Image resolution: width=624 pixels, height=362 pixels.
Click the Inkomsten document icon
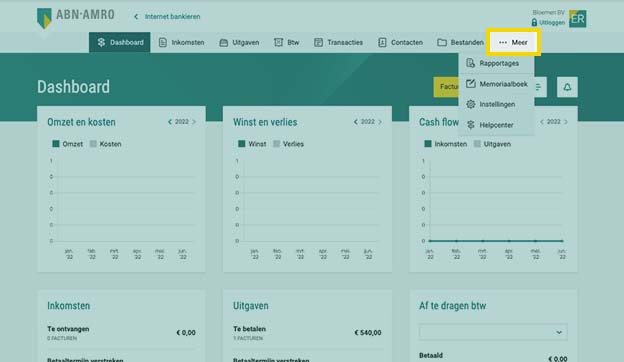(x=163, y=42)
